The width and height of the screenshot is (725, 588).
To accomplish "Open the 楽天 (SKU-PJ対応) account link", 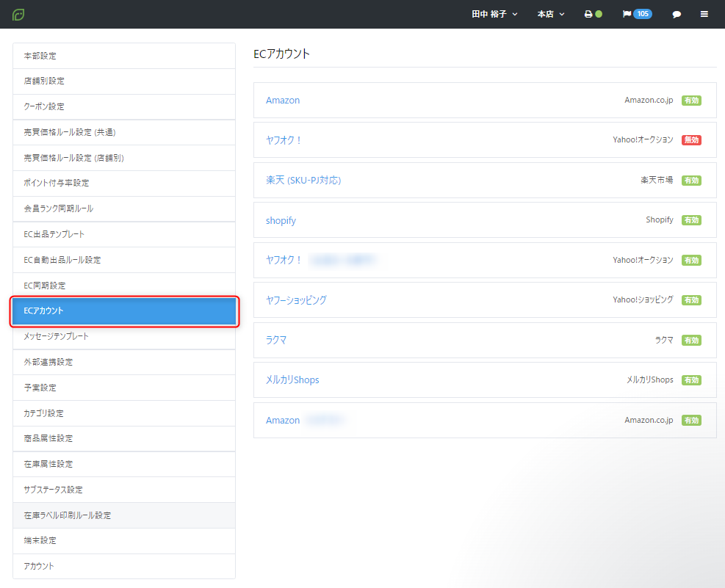I will pos(303,180).
